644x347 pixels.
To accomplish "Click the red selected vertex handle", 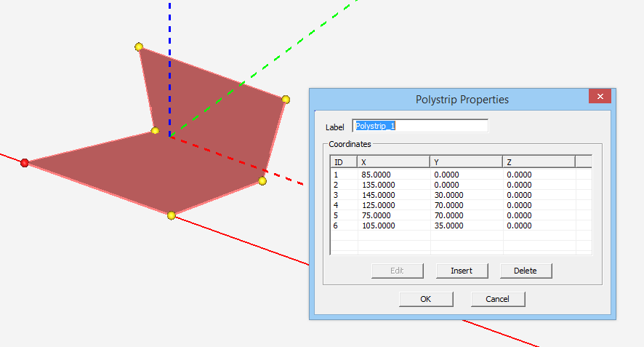I will click(x=25, y=163).
